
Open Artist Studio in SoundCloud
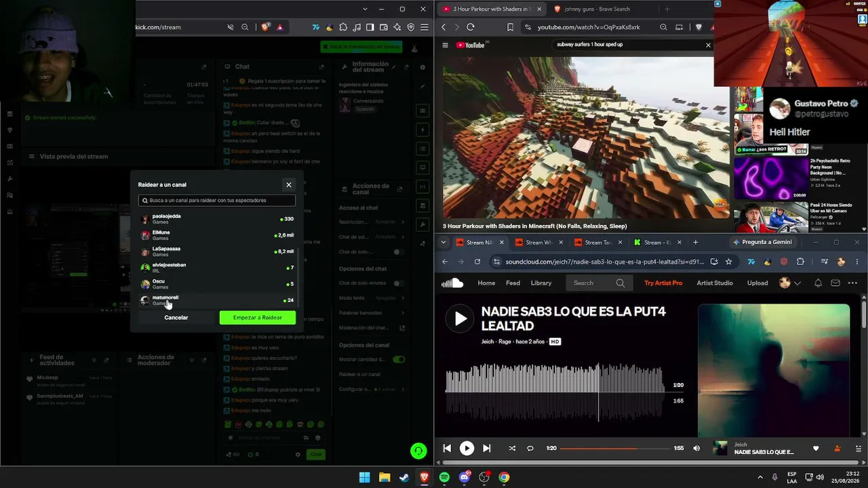coord(715,283)
